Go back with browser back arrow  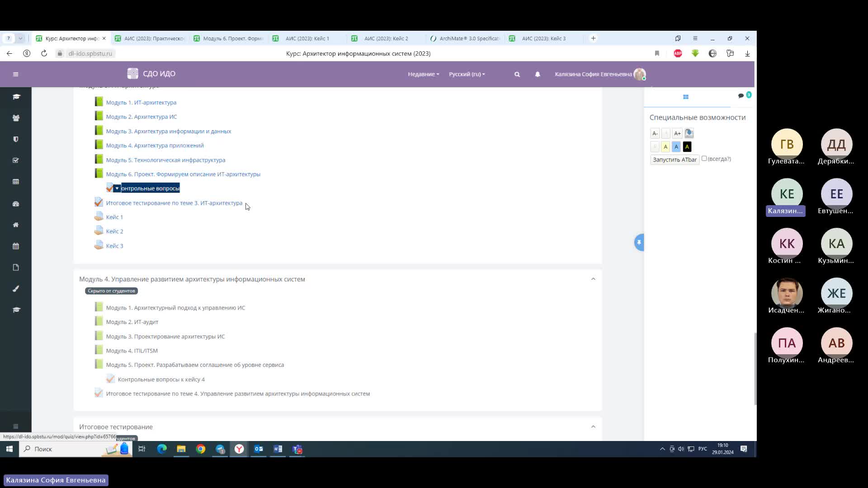click(9, 53)
